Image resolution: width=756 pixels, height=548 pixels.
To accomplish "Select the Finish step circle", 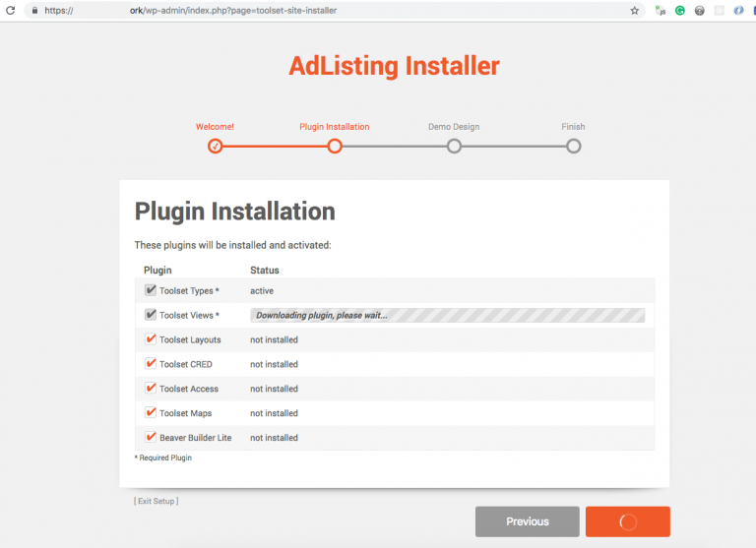I will tap(573, 146).
